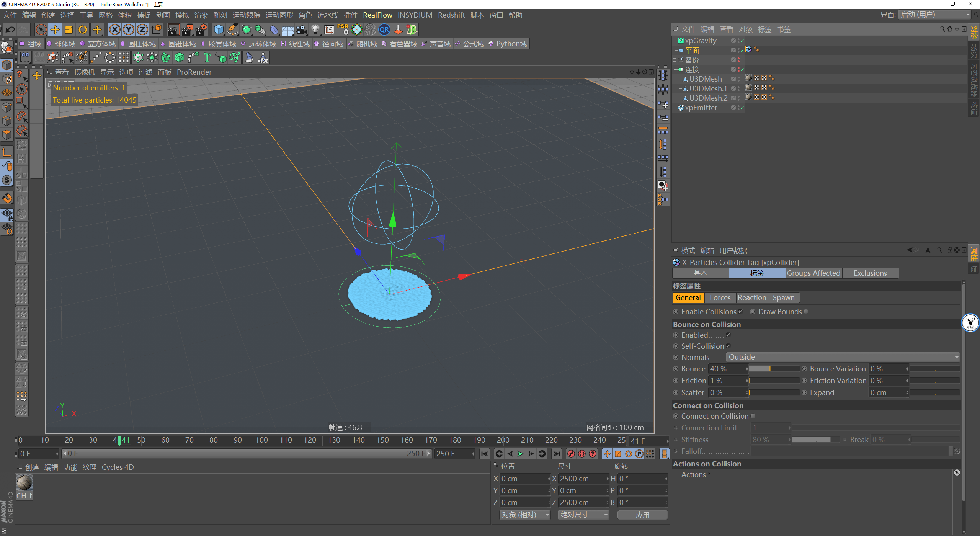
Task: Expand the 备份 object in hierarchy
Action: pyautogui.click(x=675, y=60)
